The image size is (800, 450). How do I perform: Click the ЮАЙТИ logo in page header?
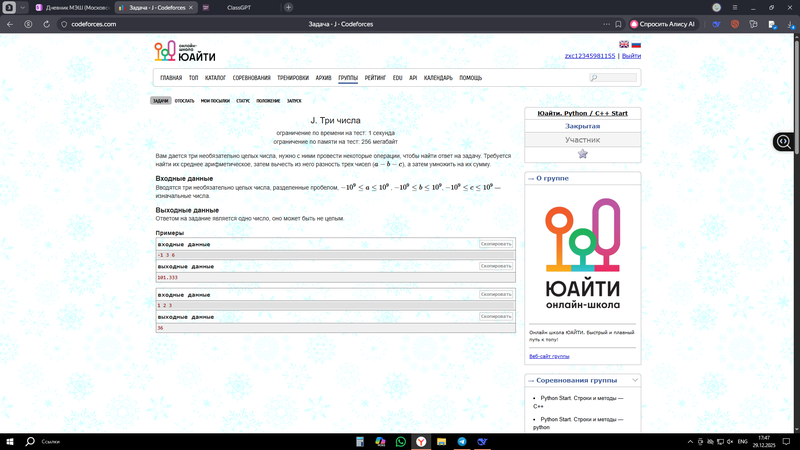point(185,52)
